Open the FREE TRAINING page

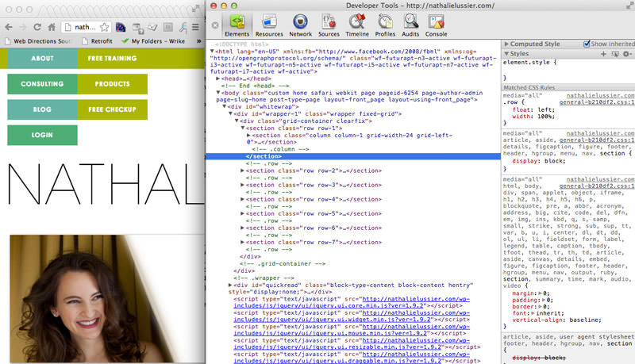112,58
